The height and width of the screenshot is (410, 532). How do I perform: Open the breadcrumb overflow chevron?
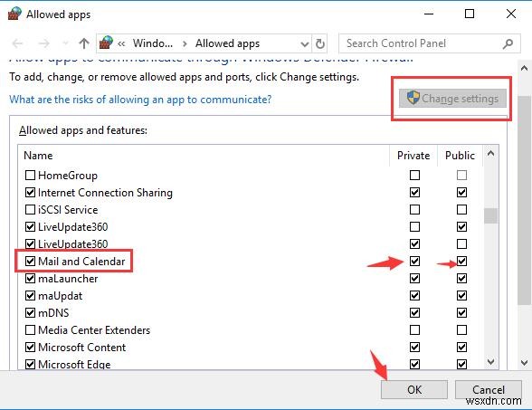[121, 43]
